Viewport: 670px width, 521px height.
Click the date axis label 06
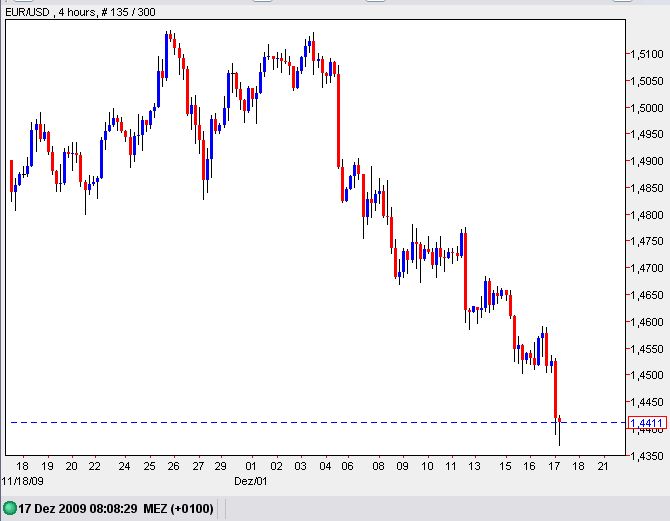coord(347,466)
